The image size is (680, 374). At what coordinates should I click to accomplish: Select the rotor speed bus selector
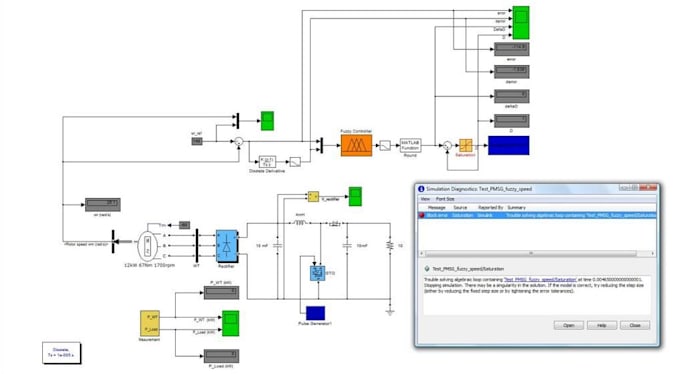pos(113,242)
